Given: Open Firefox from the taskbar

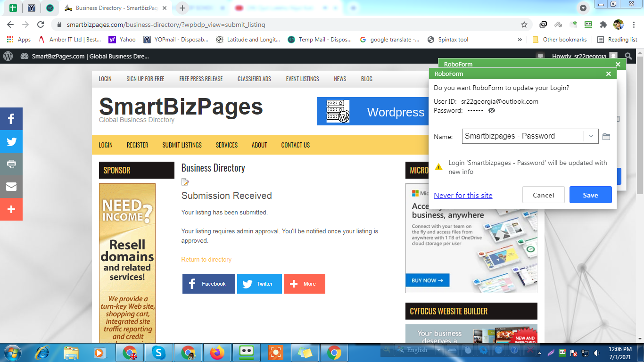Looking at the screenshot, I should (217, 353).
